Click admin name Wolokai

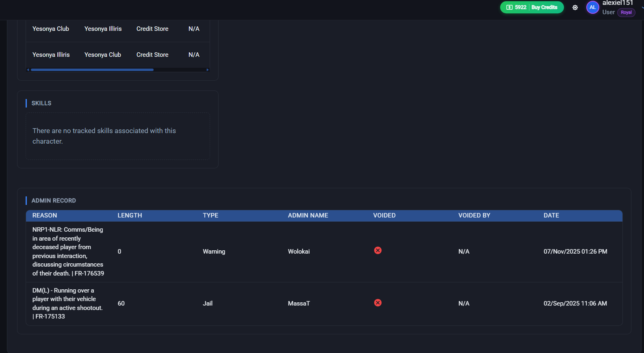(299, 252)
